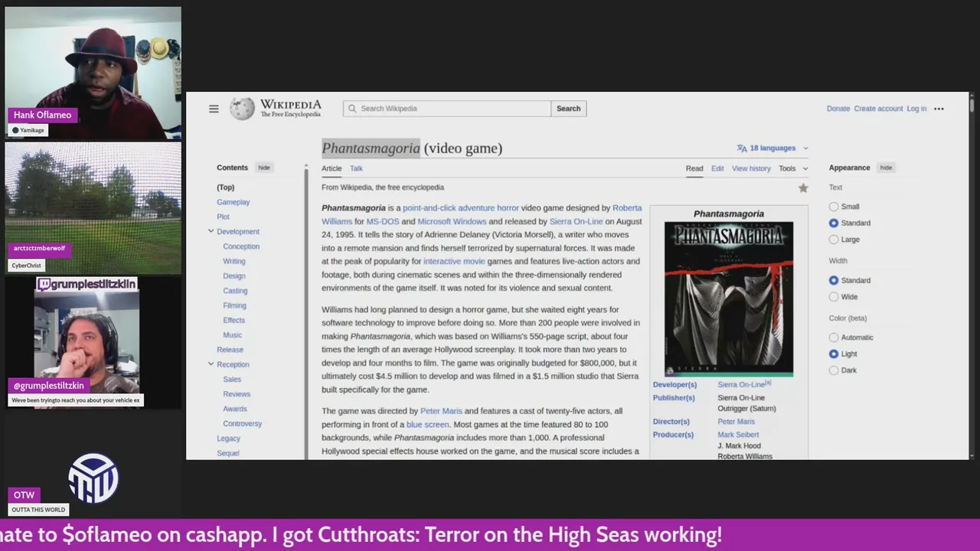
Task: Open the Wikipedia hamburger main menu
Action: click(214, 109)
